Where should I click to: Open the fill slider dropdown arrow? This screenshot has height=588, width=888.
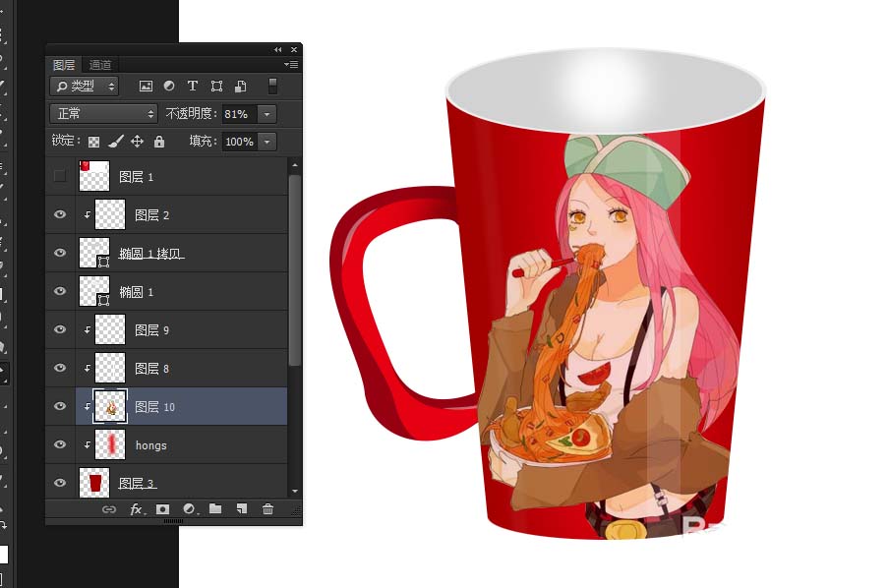click(x=266, y=142)
